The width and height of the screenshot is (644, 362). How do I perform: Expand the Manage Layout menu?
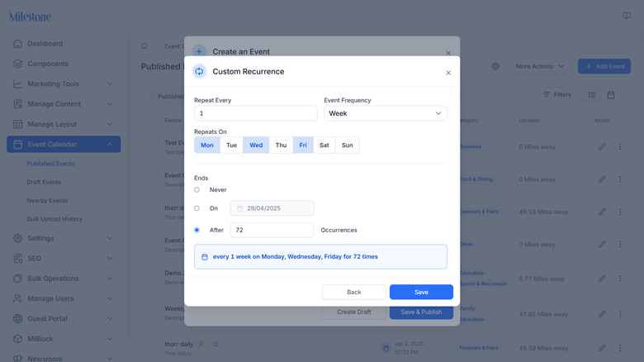[x=64, y=124]
